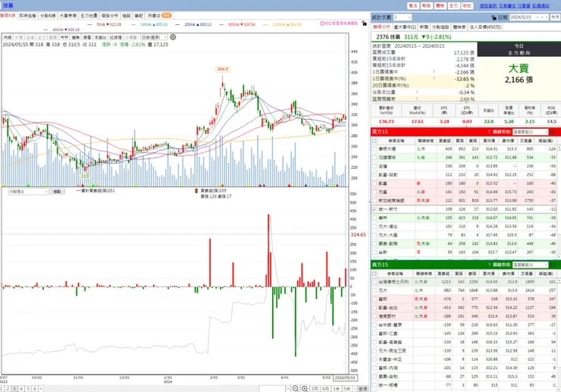The width and height of the screenshot is (561, 392).
Task: Check the 花旗環球 buyer row checkbox
Action: [x=375, y=157]
